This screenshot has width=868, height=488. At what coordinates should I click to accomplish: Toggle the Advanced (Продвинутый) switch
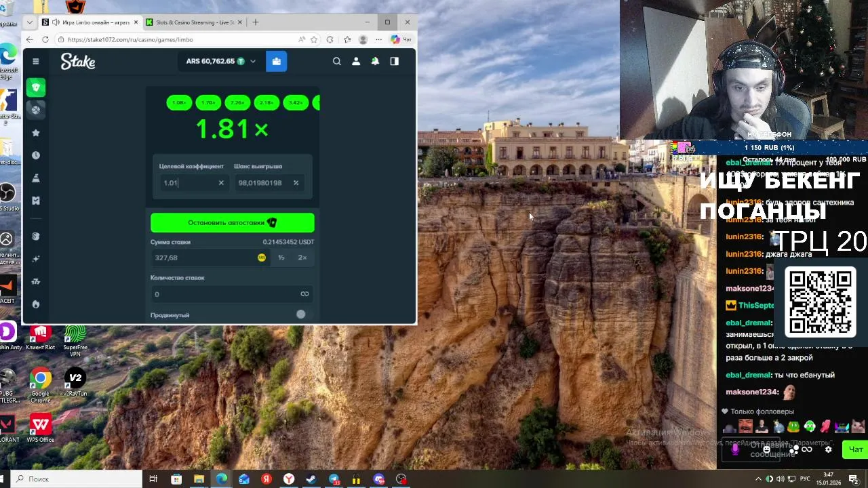click(300, 314)
